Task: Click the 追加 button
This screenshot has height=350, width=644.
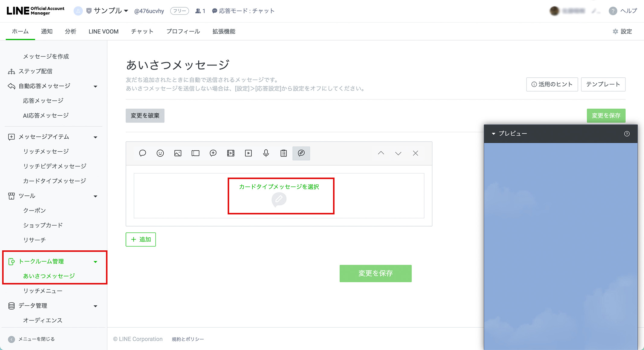Action: click(141, 239)
